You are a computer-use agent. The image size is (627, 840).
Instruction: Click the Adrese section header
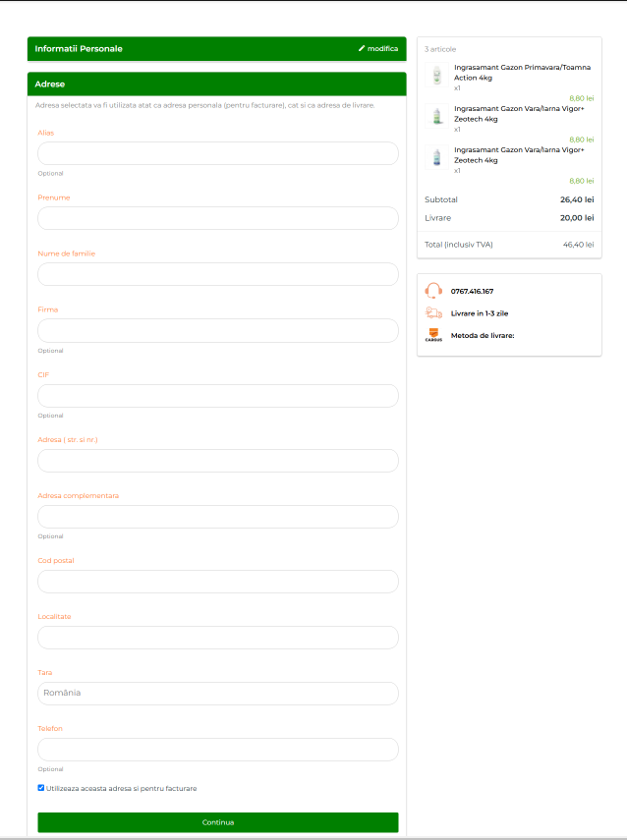(x=216, y=84)
